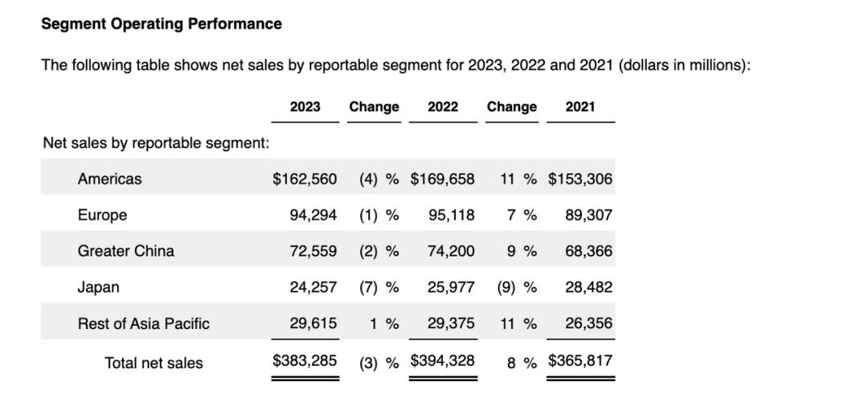
Task: Select the Rest of Asia Pacific label
Action: [x=144, y=323]
